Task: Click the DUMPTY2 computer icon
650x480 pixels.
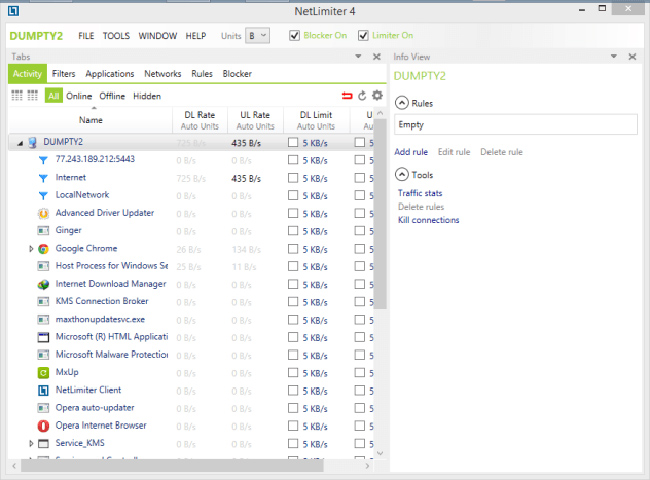Action: pos(32,143)
